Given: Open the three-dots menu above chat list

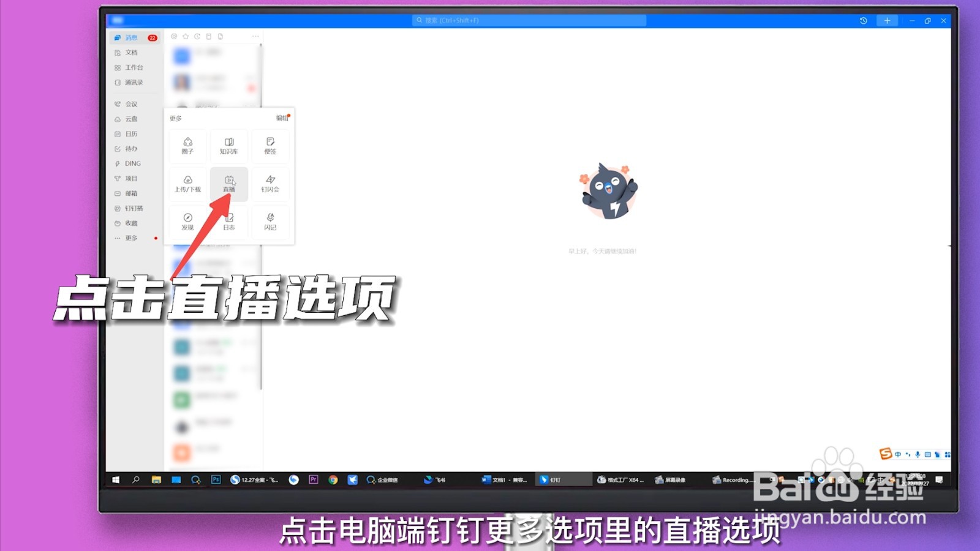Looking at the screenshot, I should click(x=255, y=37).
